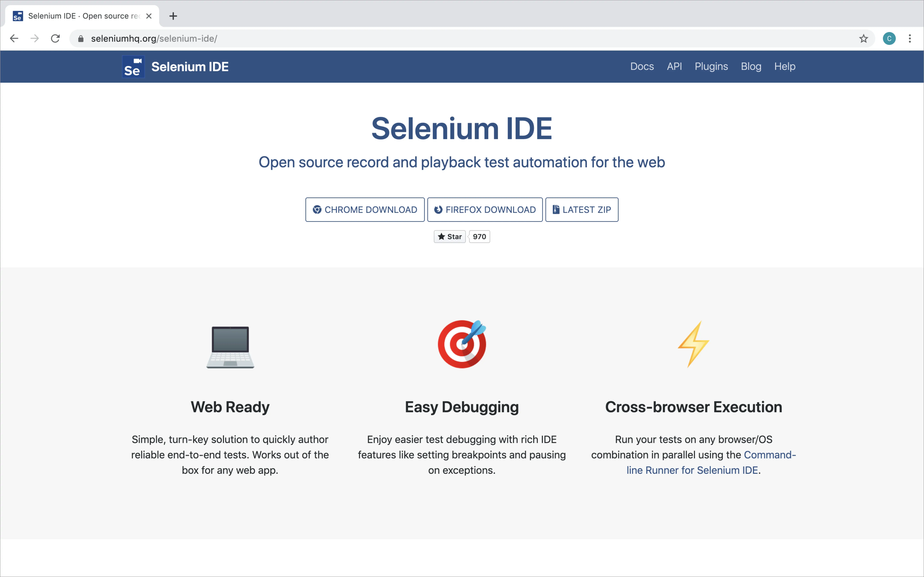Reload the page with the refresh icon

55,38
